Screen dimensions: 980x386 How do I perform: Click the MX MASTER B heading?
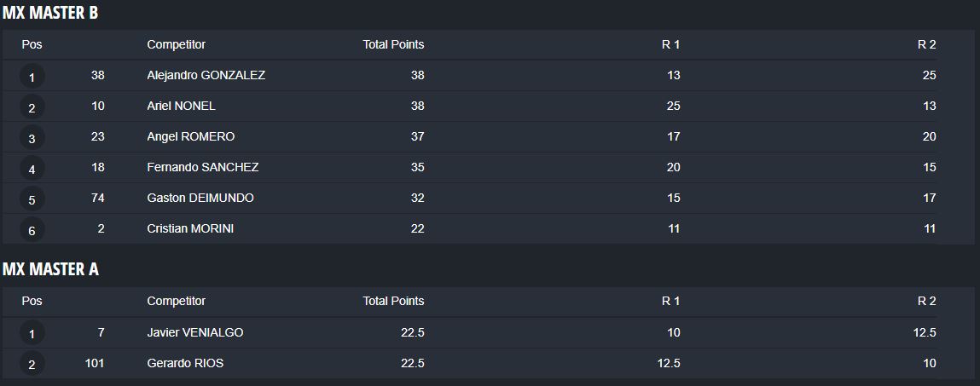click(50, 13)
